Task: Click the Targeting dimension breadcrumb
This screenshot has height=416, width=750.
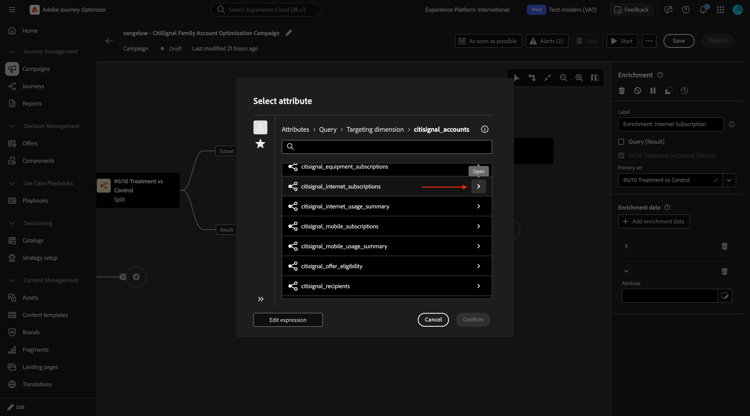Action: [375, 130]
